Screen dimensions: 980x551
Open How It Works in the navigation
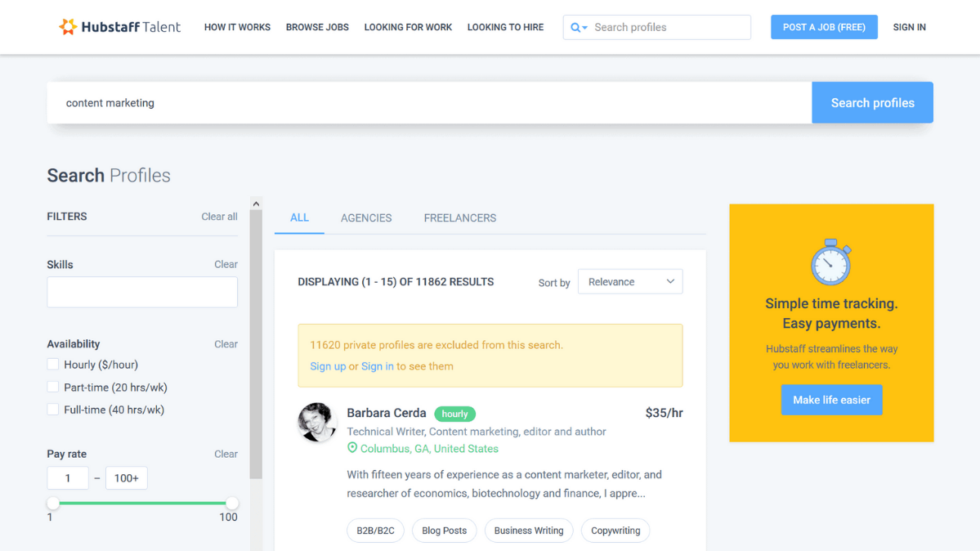tap(238, 28)
